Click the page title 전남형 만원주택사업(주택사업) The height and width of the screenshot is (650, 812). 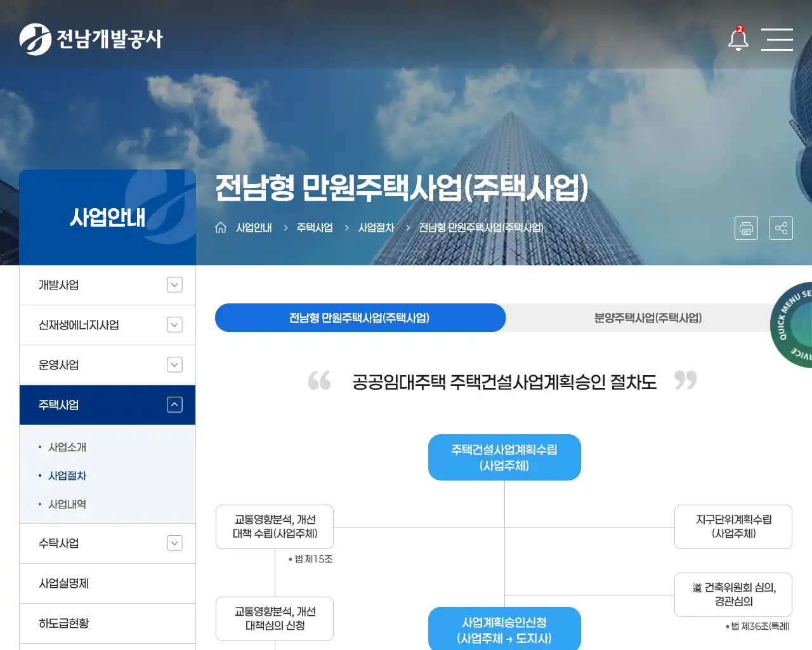402,188
